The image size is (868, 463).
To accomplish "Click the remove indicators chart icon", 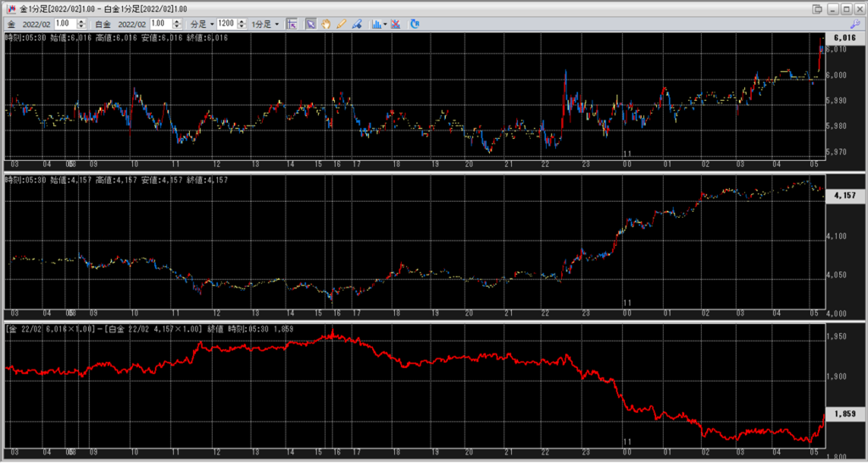I will (x=396, y=24).
